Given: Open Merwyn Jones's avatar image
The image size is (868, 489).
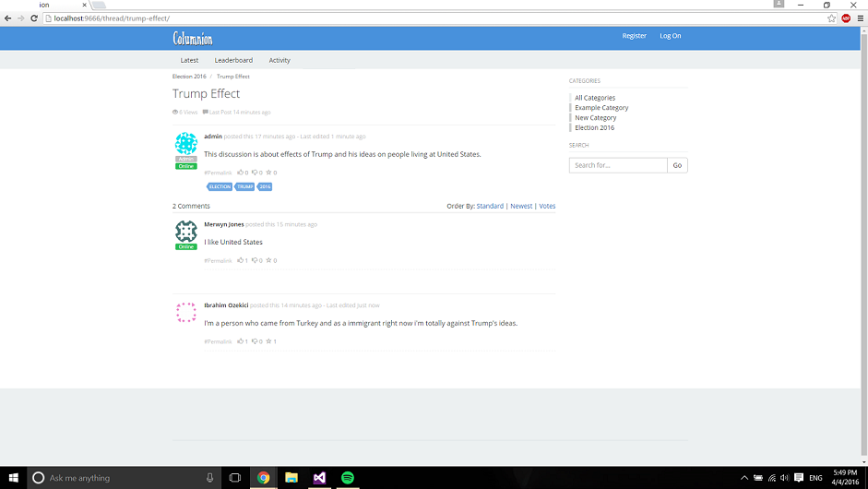Looking at the screenshot, I should pos(186,232).
